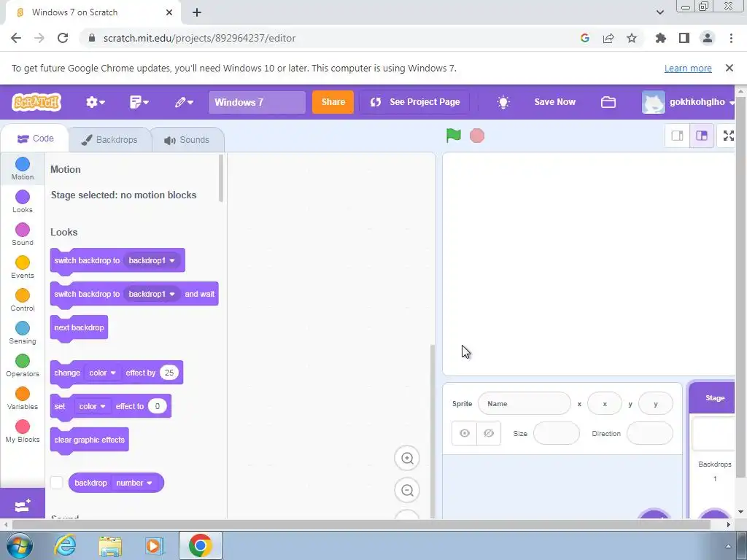Select the Events category circle
747x560 pixels.
23,262
